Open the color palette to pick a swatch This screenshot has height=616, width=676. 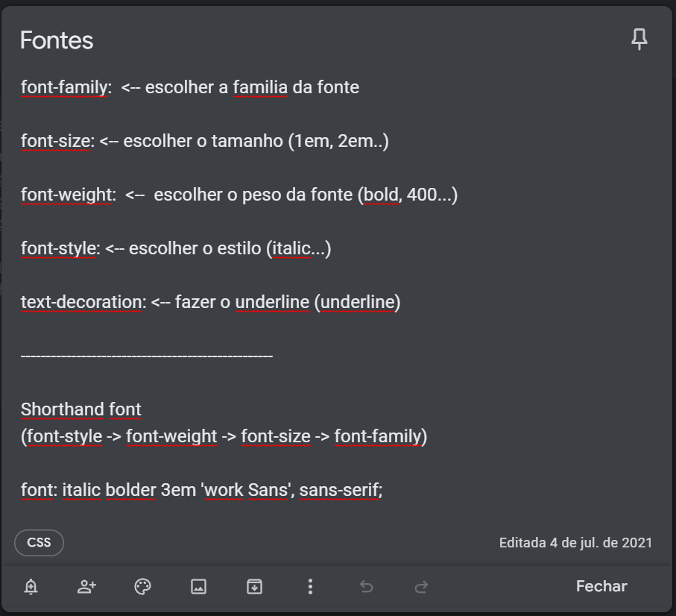point(142,587)
